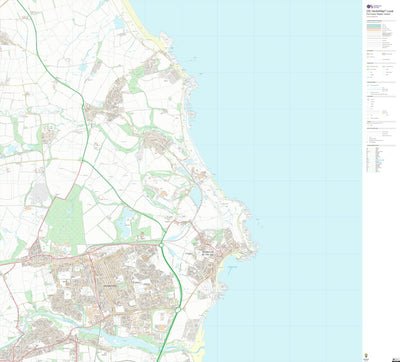Click the coastal town name label near the bay
400x362 pixels.
tap(208, 253)
